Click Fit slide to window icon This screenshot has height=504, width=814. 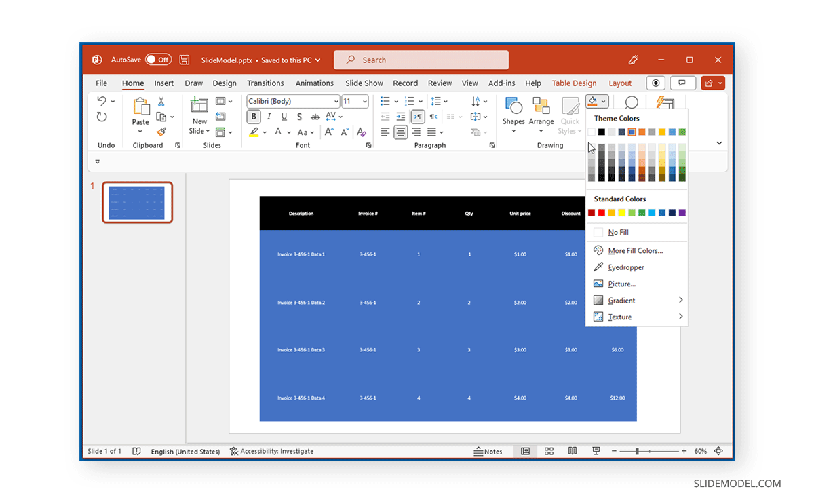coord(718,451)
